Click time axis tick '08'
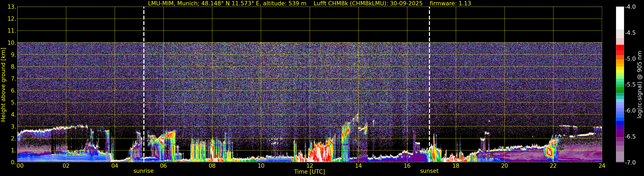Viewport: 644px width, 176px height. [x=212, y=166]
